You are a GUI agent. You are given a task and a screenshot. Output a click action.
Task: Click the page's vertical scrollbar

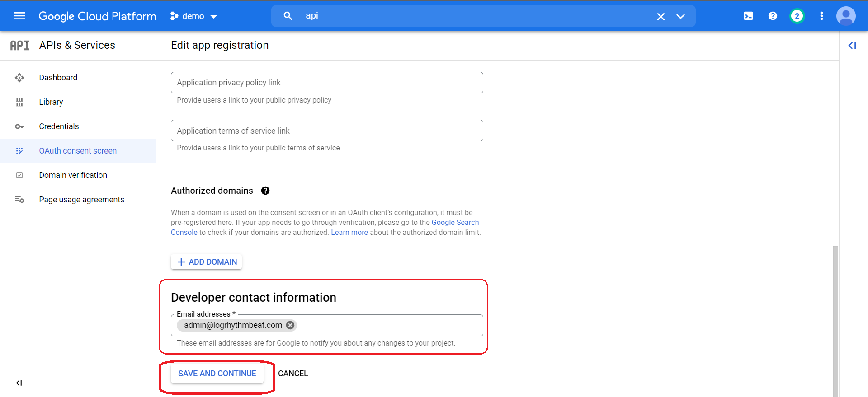click(x=835, y=316)
